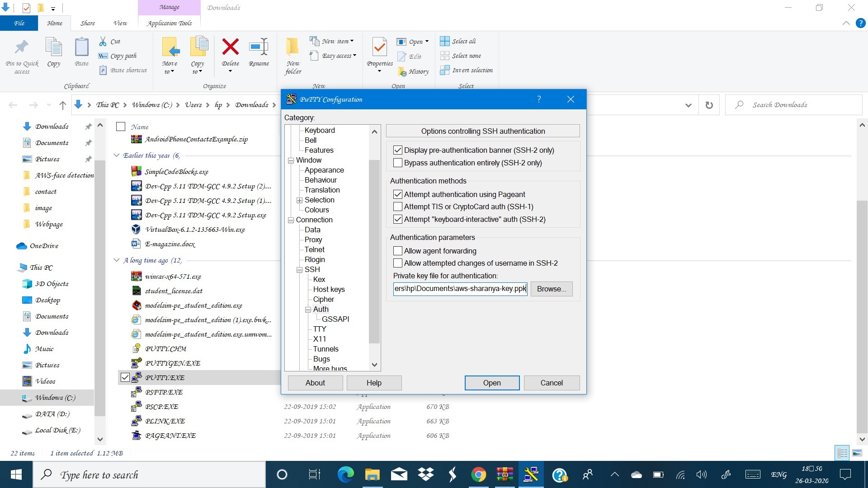The image size is (868, 488).
Task: Collapse the Earlier this year group
Action: point(117,155)
